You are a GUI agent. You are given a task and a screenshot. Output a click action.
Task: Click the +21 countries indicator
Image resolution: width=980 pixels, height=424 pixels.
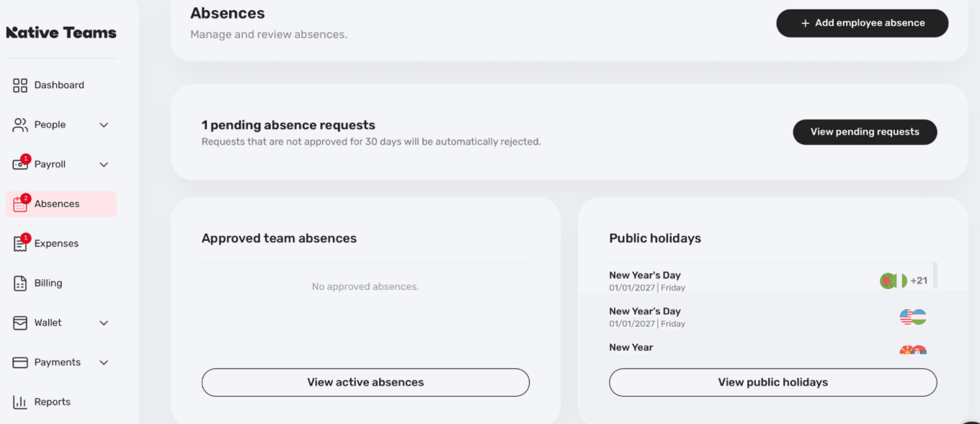pyautogui.click(x=919, y=281)
